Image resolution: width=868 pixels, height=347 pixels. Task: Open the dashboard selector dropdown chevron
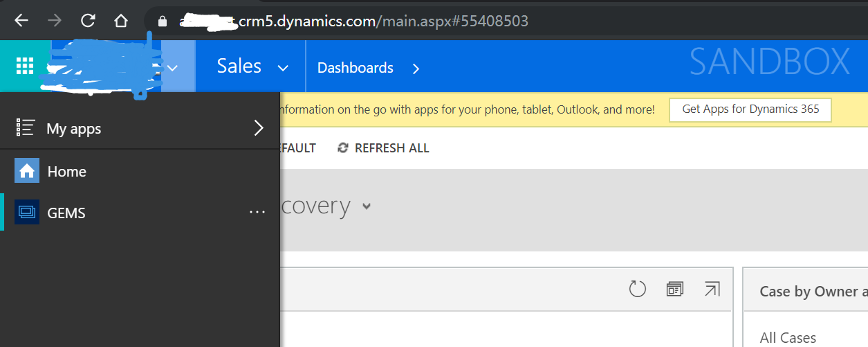tap(367, 206)
